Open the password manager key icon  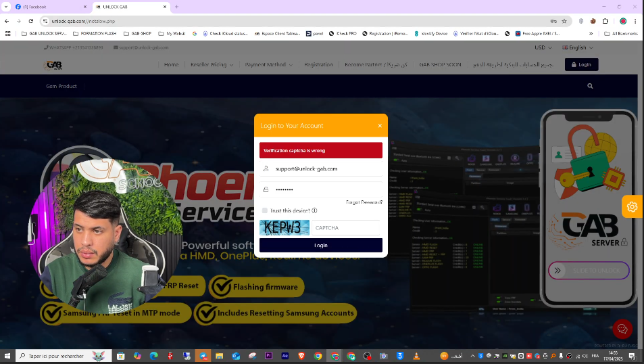click(x=553, y=21)
